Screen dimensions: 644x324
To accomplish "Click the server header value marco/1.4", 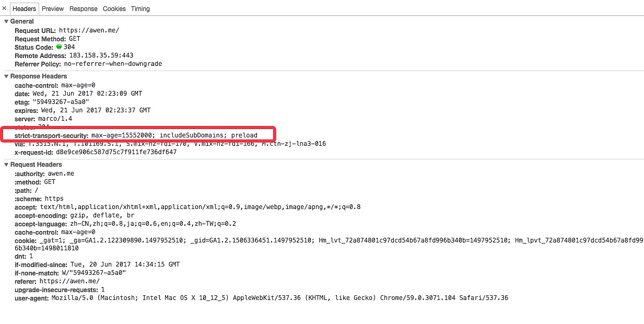I will tap(55, 119).
